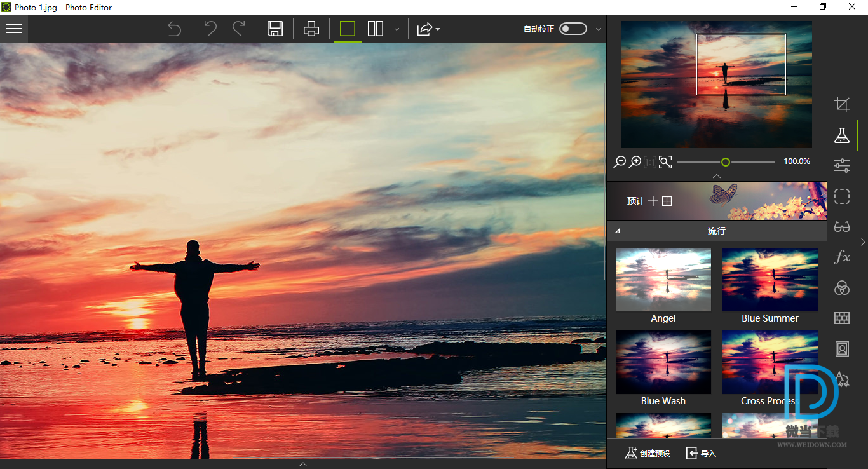Enable single image view mode
This screenshot has height=469, width=868.
[x=348, y=29]
